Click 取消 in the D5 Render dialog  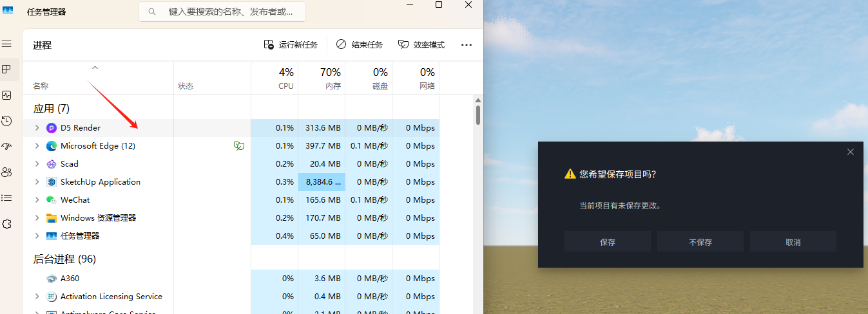793,242
